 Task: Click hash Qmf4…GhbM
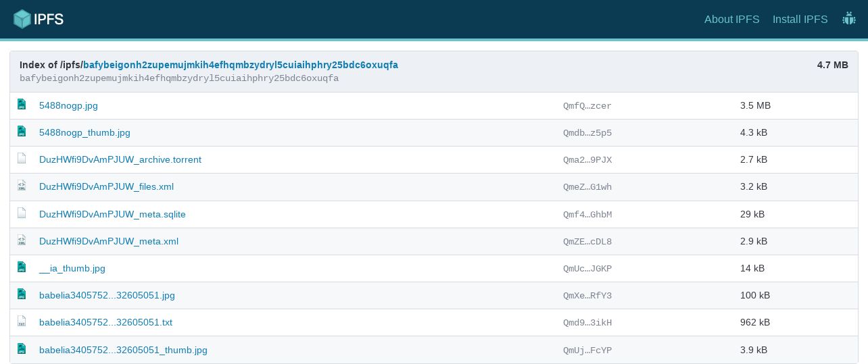[x=587, y=214]
